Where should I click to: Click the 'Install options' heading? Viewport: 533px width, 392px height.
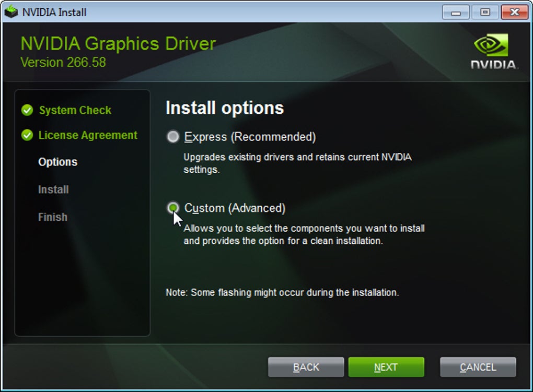pyautogui.click(x=225, y=108)
